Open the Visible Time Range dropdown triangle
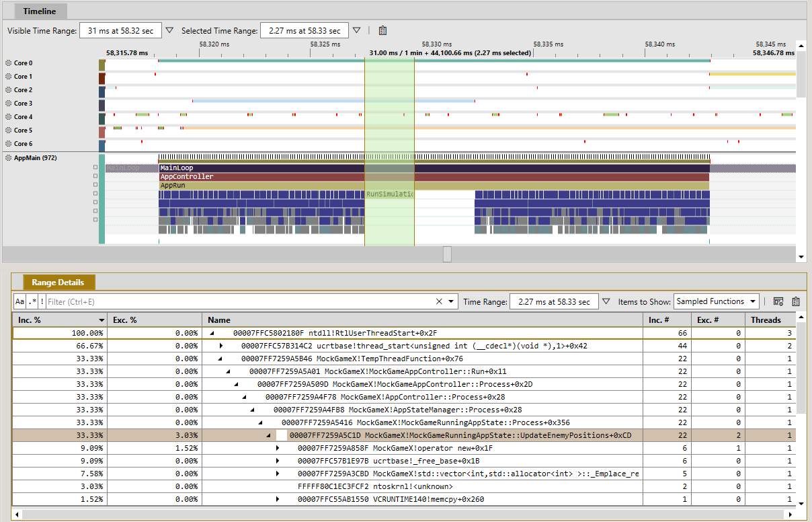This screenshot has height=522, width=812. pyautogui.click(x=169, y=30)
